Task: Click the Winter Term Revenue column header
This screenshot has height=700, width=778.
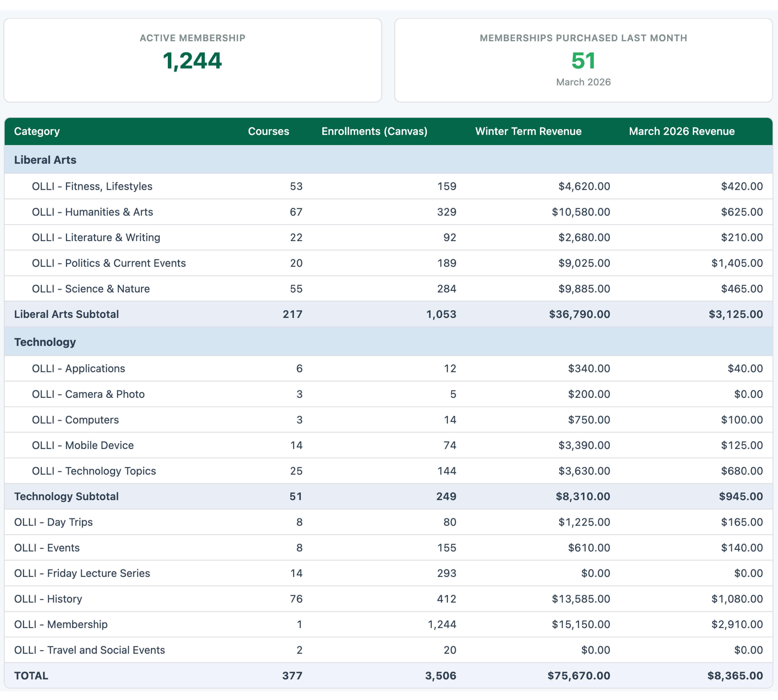Action: pyautogui.click(x=528, y=131)
